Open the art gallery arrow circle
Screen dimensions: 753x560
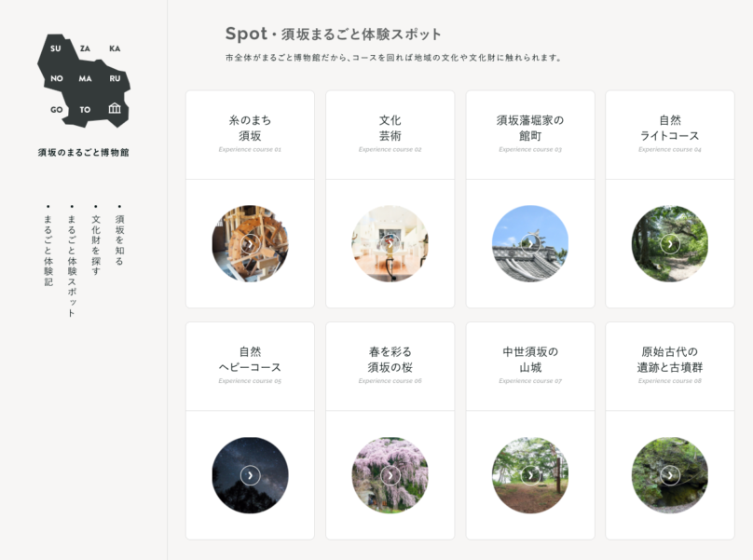390,243
